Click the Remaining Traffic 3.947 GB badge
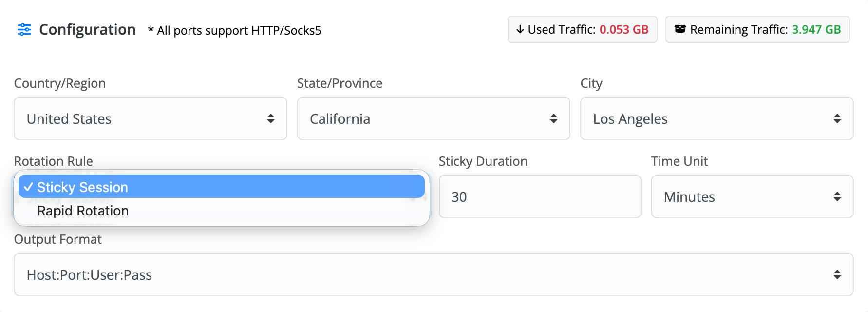 (757, 30)
